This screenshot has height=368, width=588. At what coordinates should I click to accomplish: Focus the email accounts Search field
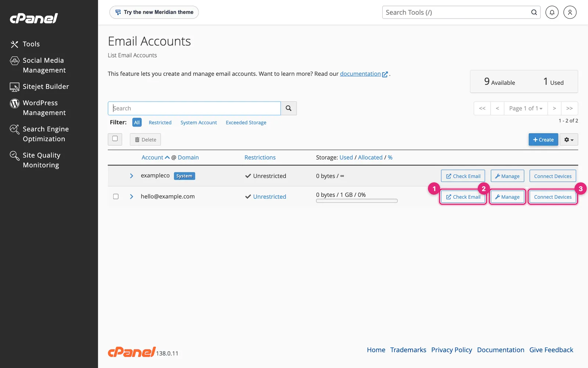coord(194,108)
